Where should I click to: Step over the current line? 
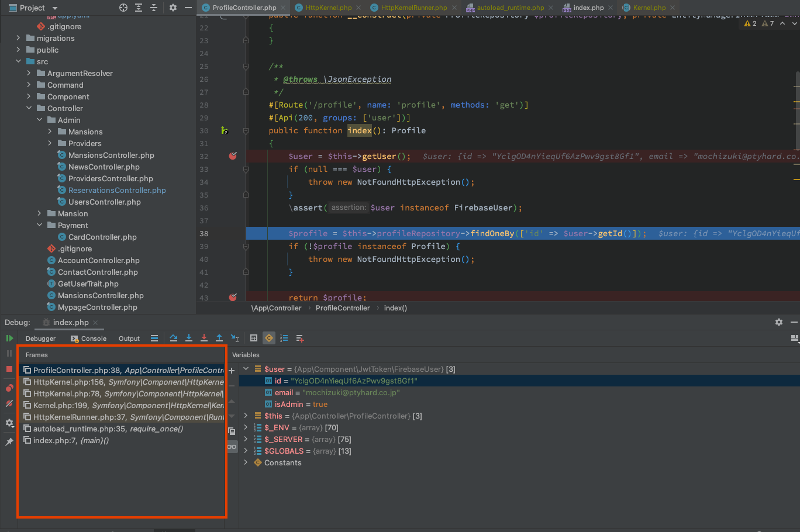click(x=173, y=338)
